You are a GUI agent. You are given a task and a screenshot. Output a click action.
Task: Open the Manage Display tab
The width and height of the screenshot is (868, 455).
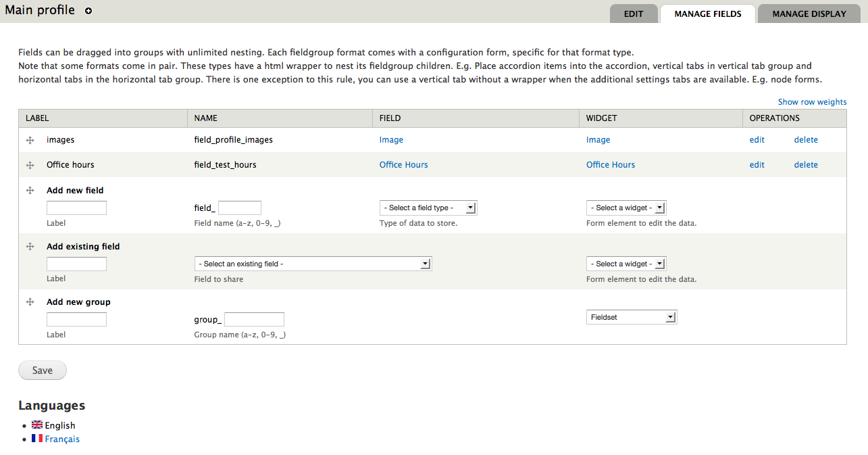[809, 14]
